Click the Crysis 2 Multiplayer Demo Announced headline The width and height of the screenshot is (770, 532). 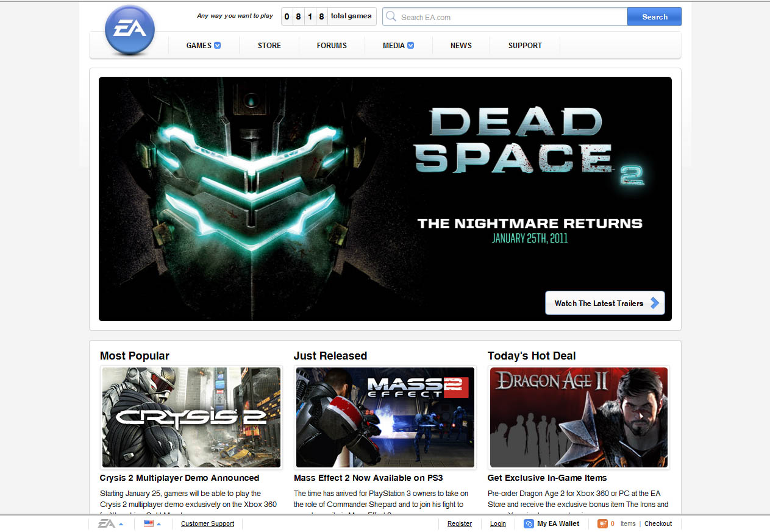(179, 478)
